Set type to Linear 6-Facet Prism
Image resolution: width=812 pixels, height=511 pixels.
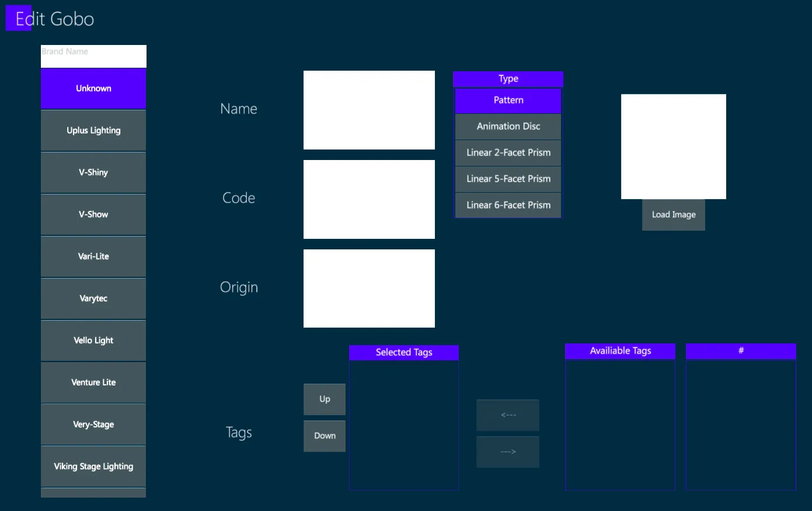coord(508,205)
